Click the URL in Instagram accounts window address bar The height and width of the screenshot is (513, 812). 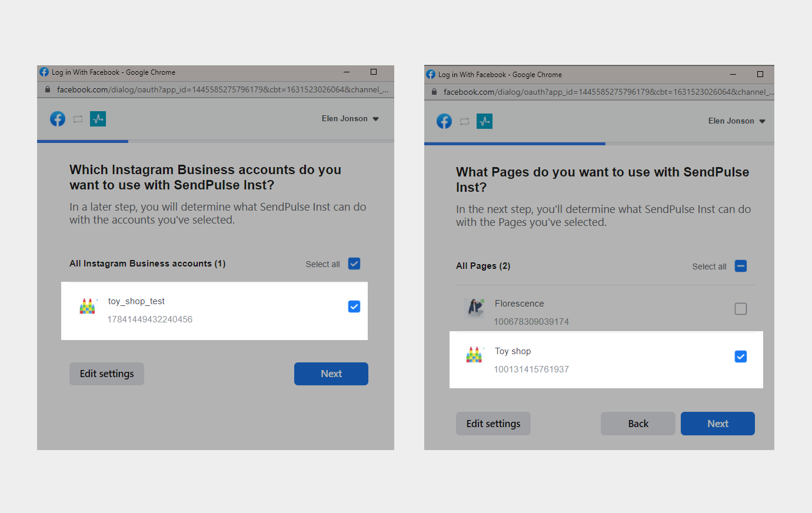pyautogui.click(x=222, y=89)
